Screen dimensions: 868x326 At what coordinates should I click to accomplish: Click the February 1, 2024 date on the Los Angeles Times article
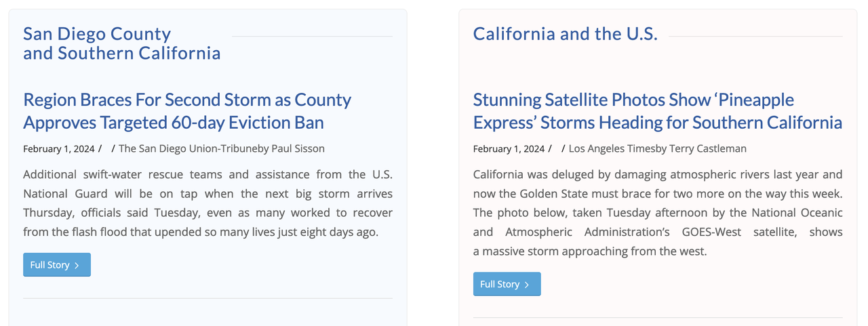[x=509, y=148]
